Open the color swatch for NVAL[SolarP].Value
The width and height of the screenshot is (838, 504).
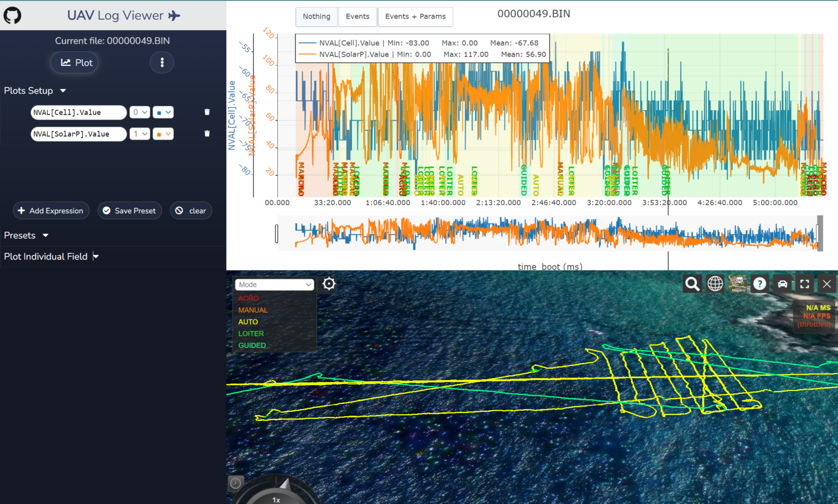pyautogui.click(x=163, y=134)
